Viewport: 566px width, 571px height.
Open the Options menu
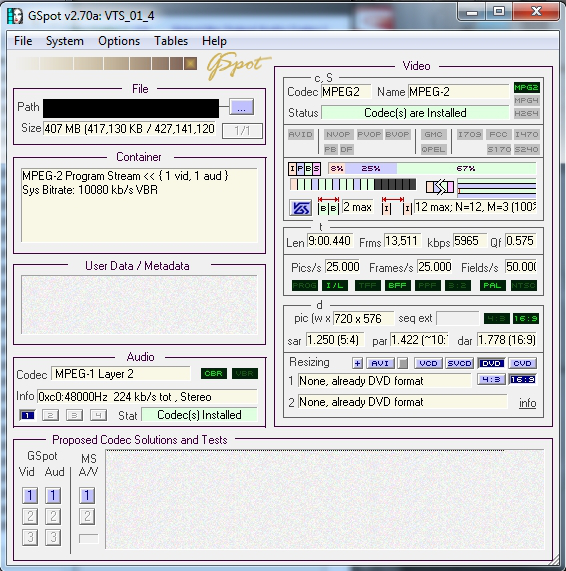[119, 41]
